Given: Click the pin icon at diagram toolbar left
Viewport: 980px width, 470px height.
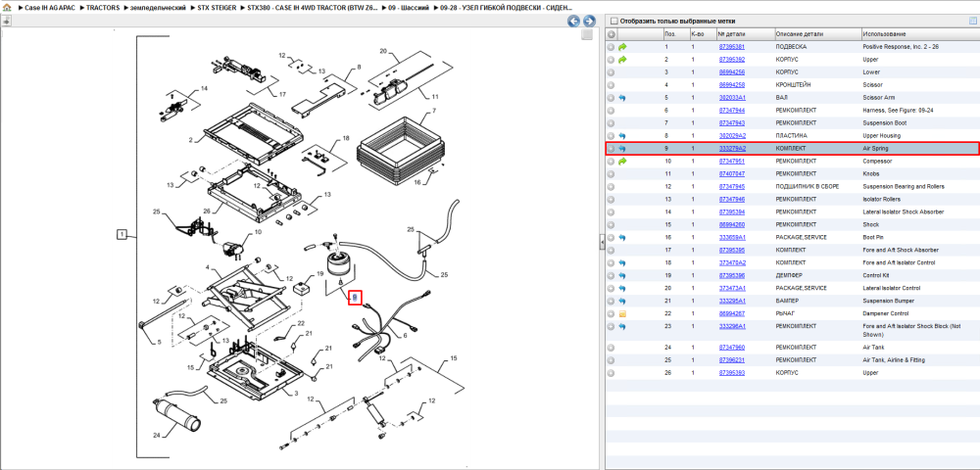Looking at the screenshot, I should 6,21.
